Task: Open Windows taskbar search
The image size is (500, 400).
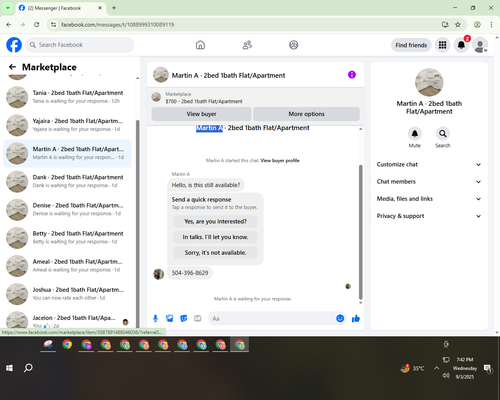Action: [28, 368]
